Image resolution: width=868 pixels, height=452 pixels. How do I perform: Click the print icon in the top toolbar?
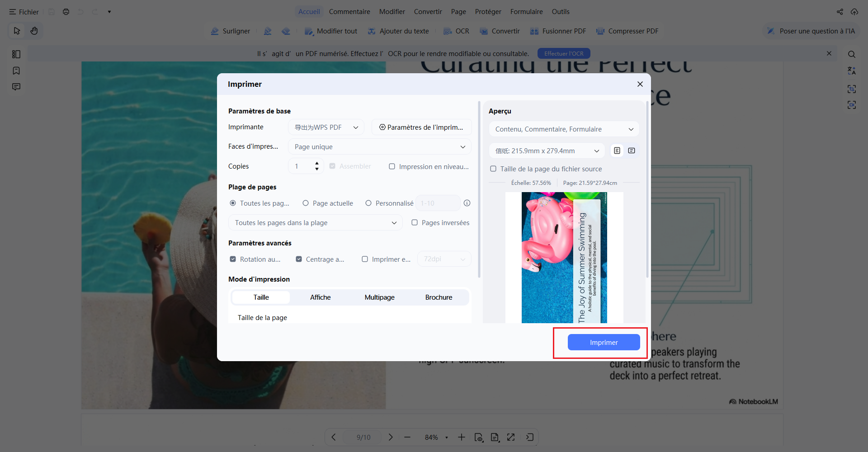pyautogui.click(x=66, y=12)
